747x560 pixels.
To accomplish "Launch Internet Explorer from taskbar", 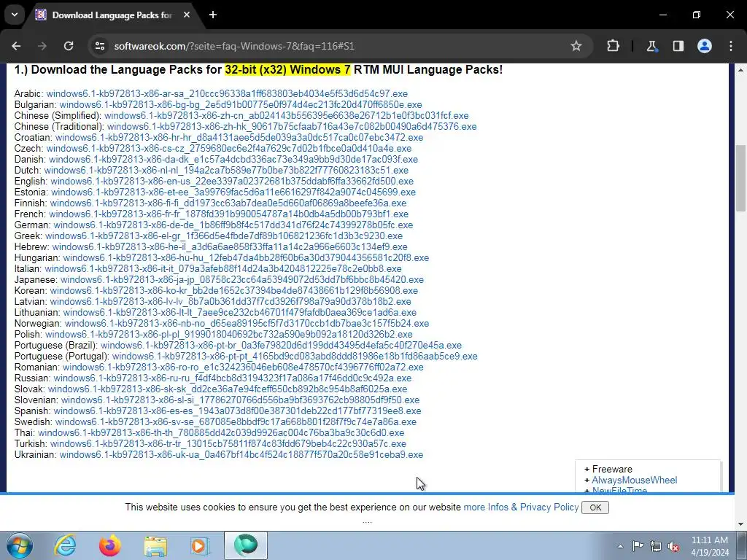I will click(65, 545).
